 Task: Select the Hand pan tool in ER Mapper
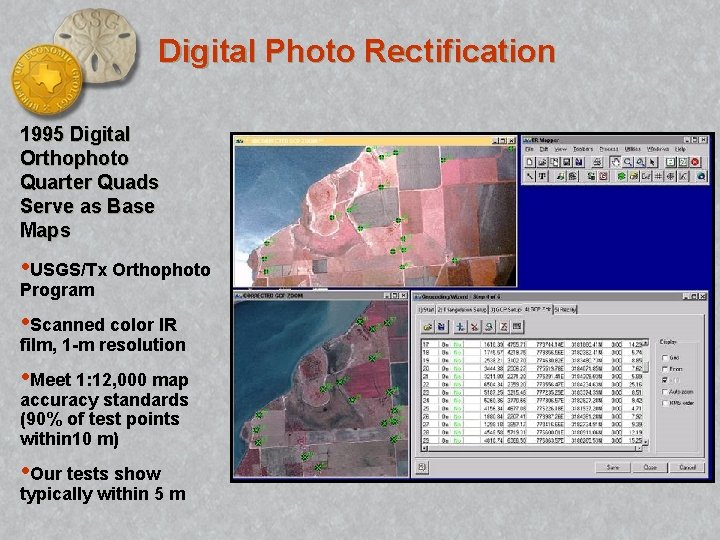pos(615,162)
